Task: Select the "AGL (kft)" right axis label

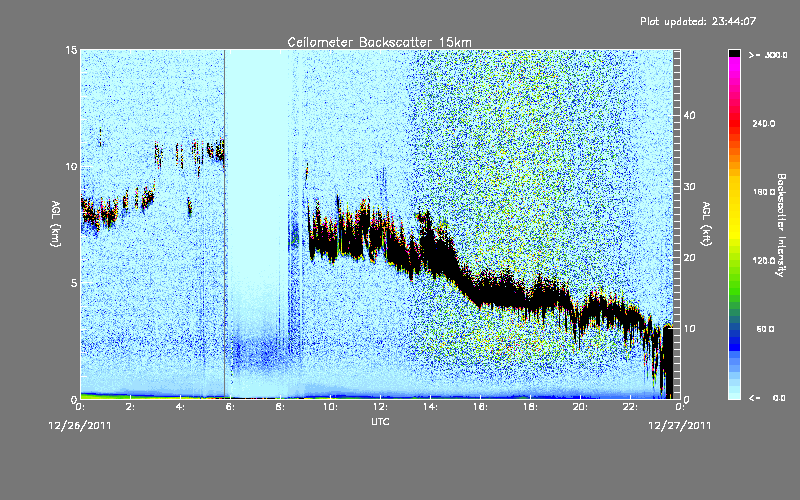Action: click(706, 223)
